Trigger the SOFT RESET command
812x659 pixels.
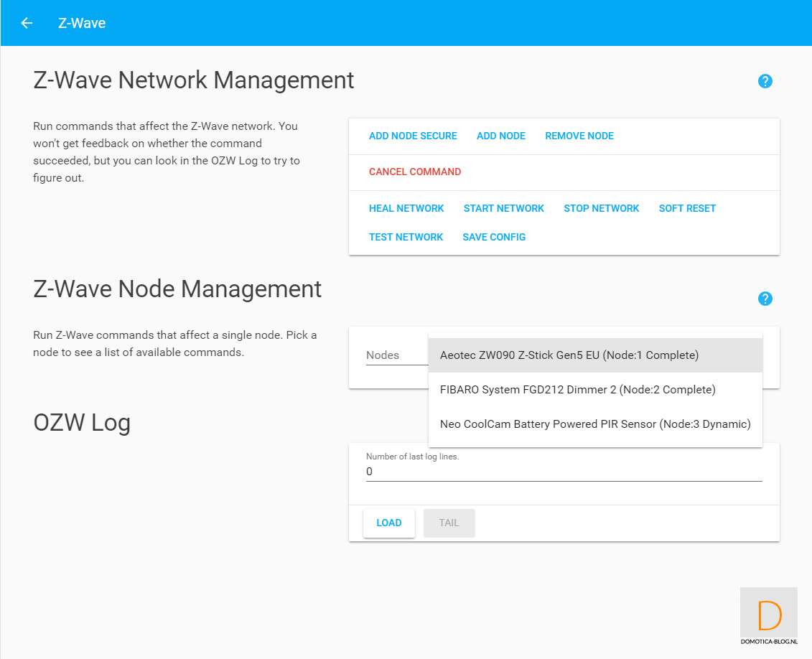pyautogui.click(x=687, y=208)
